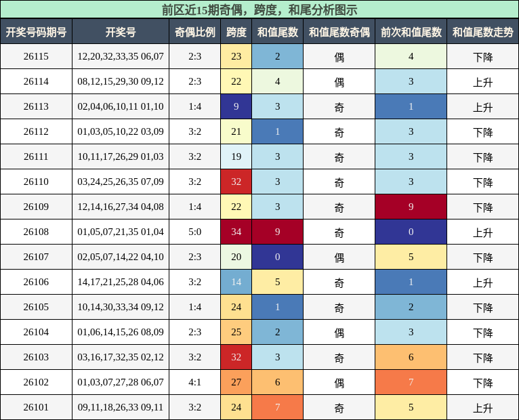Viewport: 519px width, 420px height.
Task: Select the 开奖号 column header
Action: [121, 32]
